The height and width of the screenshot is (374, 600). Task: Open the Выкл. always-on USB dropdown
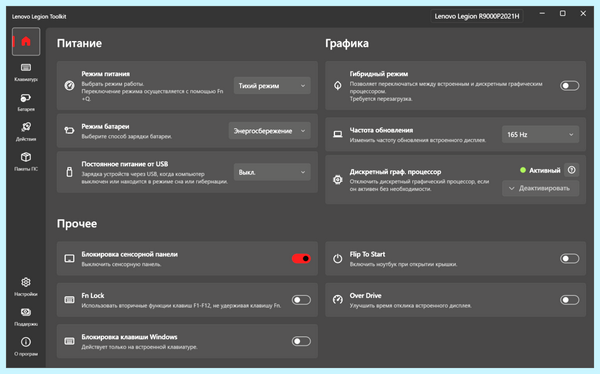click(272, 172)
